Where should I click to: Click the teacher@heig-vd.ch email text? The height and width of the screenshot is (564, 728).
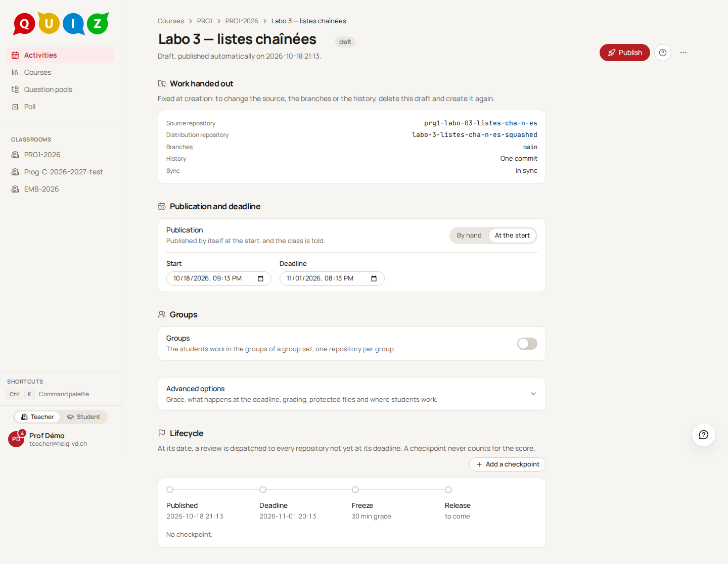58,444
